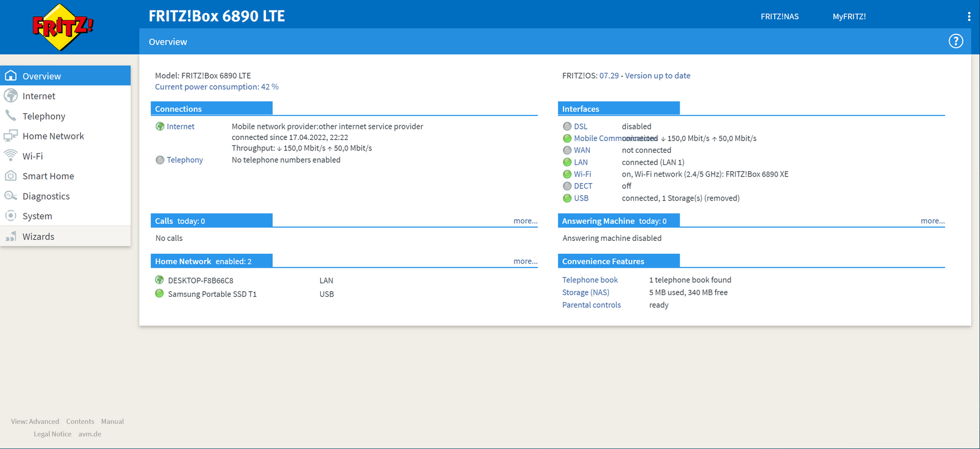Open the three-dot menu in header

coord(969,17)
